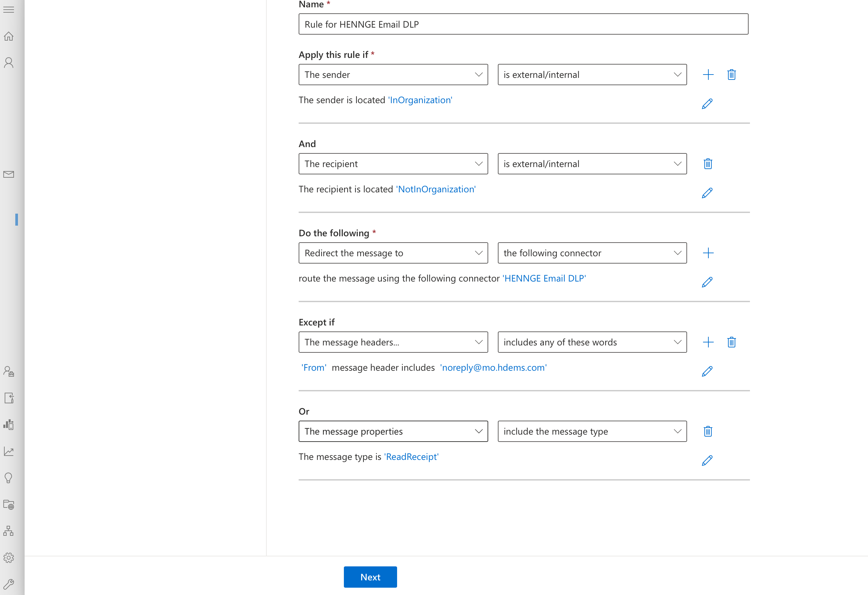Delete the message properties exception with trash icon
This screenshot has height=595, width=868.
tap(708, 431)
